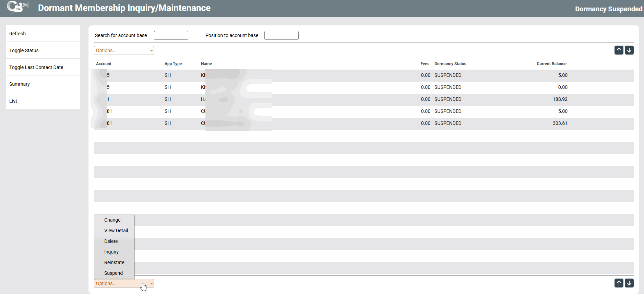Choose Change from the options menu
Viewport: 644px width, 294px height.
pos(112,220)
